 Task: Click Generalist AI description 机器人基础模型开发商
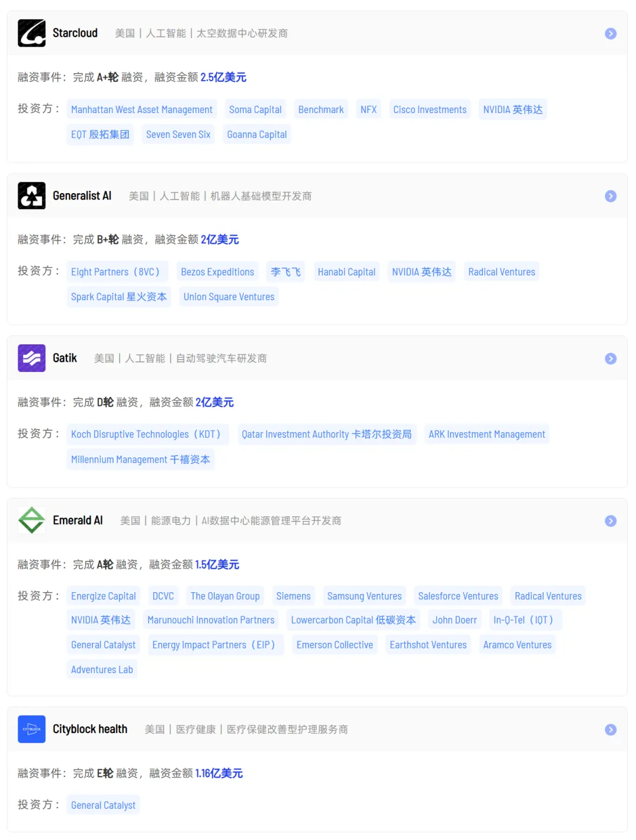pos(261,196)
